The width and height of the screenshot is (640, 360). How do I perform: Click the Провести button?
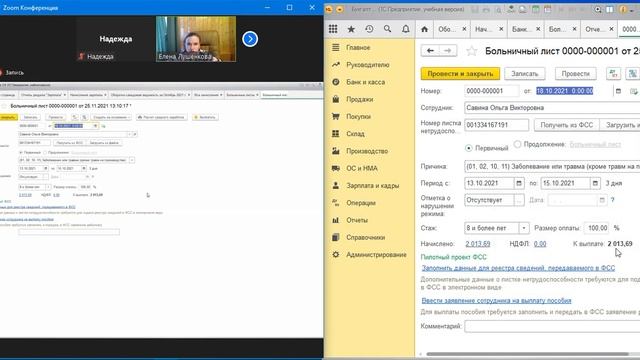pos(576,73)
